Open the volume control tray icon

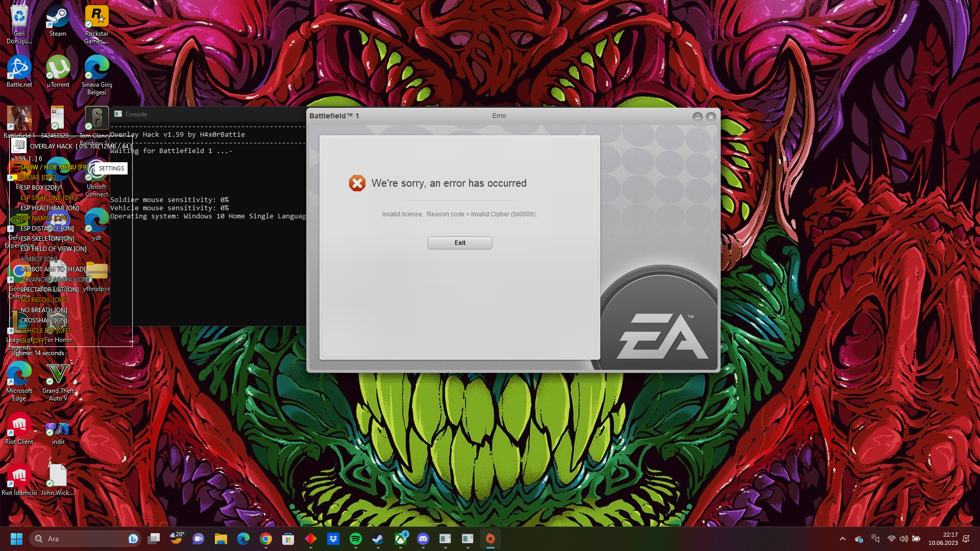903,539
